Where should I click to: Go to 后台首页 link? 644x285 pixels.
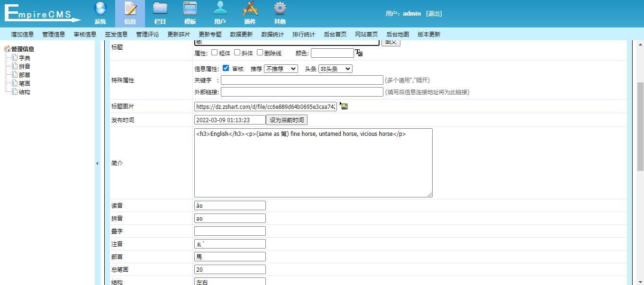point(335,34)
